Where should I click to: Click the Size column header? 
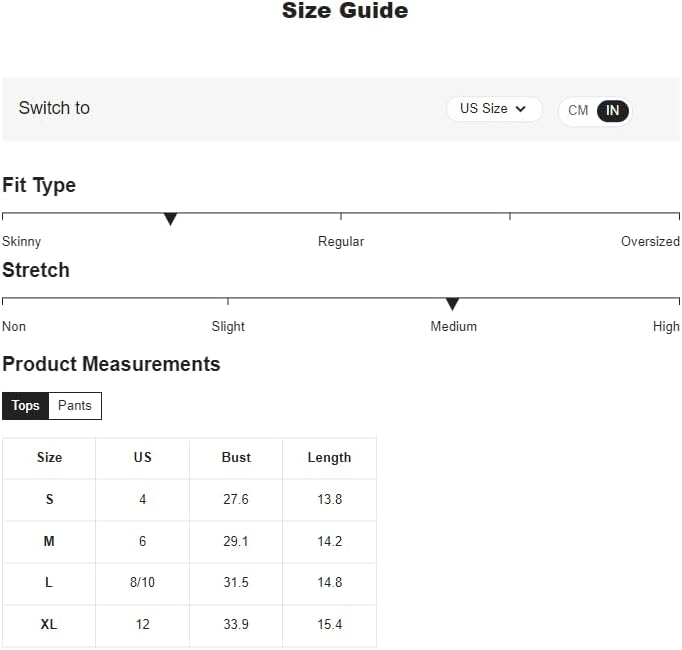(x=49, y=457)
